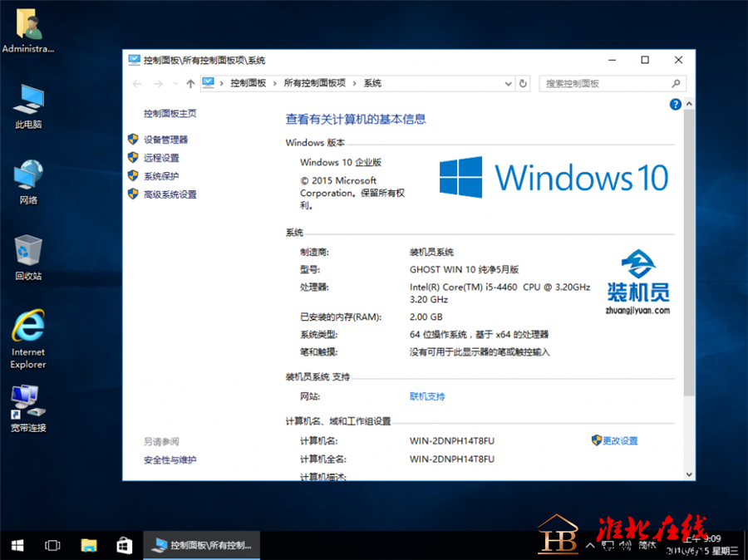The height and width of the screenshot is (560, 748).
Task: Click the scrollbar up arrow
Action: point(689,104)
